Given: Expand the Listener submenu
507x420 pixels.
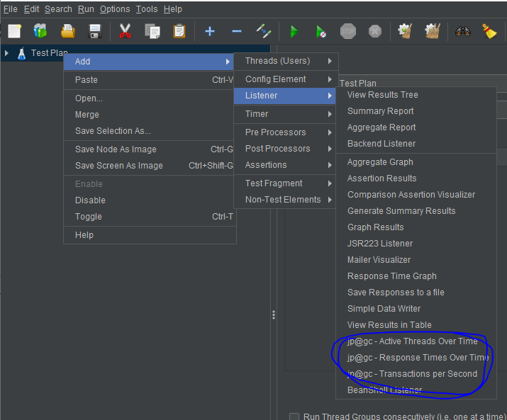Looking at the screenshot, I should [x=286, y=96].
